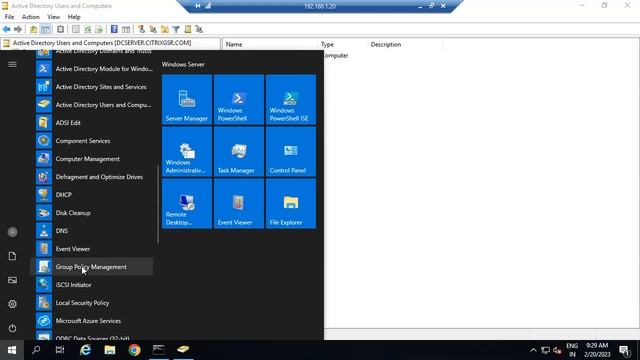The height and width of the screenshot is (360, 640).
Task: Click the Remote Desktop tile
Action: coord(187,203)
